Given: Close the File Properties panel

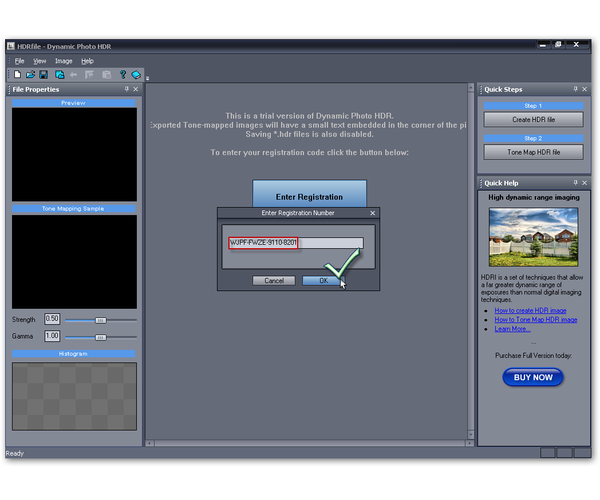Looking at the screenshot, I should 135,89.
